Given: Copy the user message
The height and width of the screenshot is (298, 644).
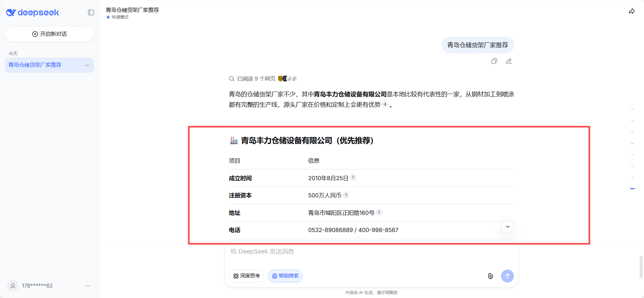Looking at the screenshot, I should (494, 61).
